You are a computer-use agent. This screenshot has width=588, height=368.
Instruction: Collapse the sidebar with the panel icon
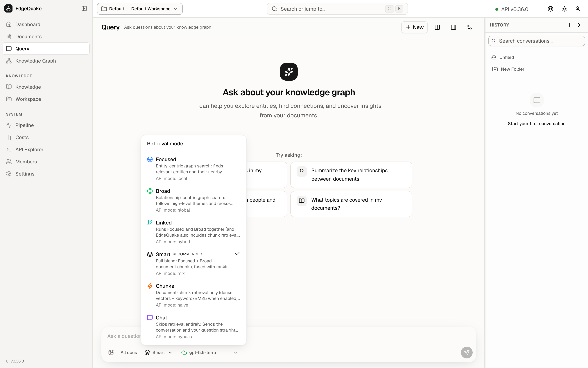[x=84, y=8]
